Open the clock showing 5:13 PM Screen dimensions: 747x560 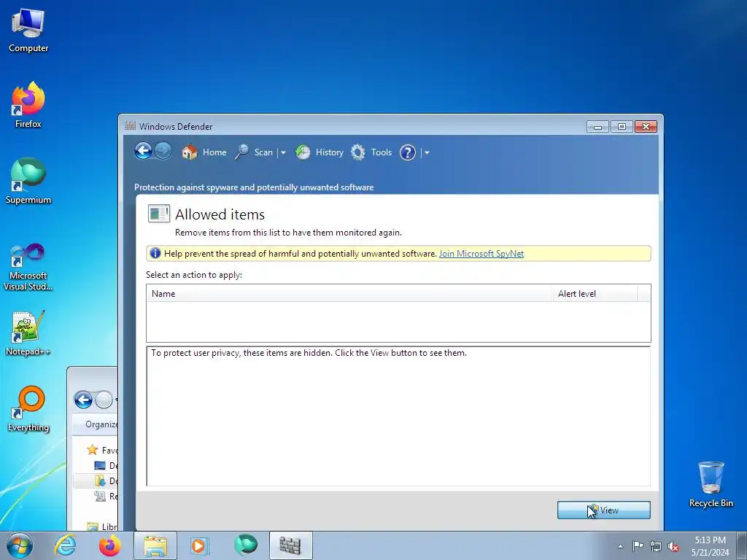click(710, 546)
